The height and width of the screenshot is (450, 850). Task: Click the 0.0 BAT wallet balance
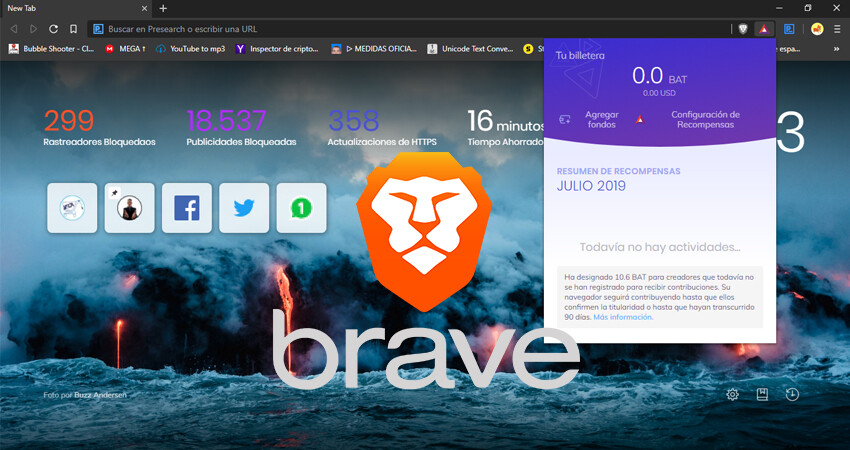[x=659, y=76]
